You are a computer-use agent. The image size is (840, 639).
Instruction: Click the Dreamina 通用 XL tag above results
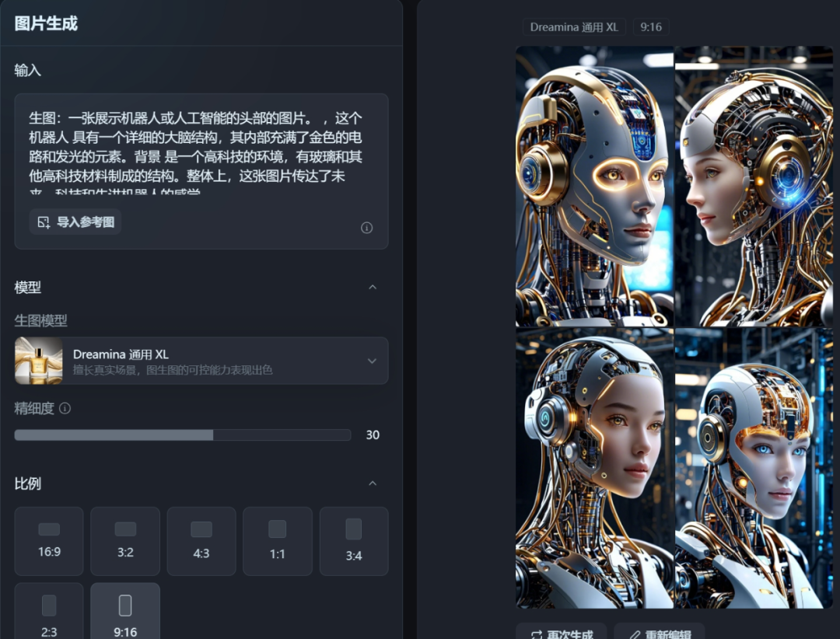574,27
